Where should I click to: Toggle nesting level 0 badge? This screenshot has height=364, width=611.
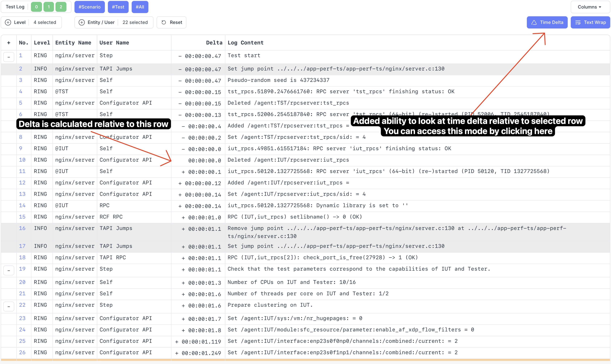(36, 7)
